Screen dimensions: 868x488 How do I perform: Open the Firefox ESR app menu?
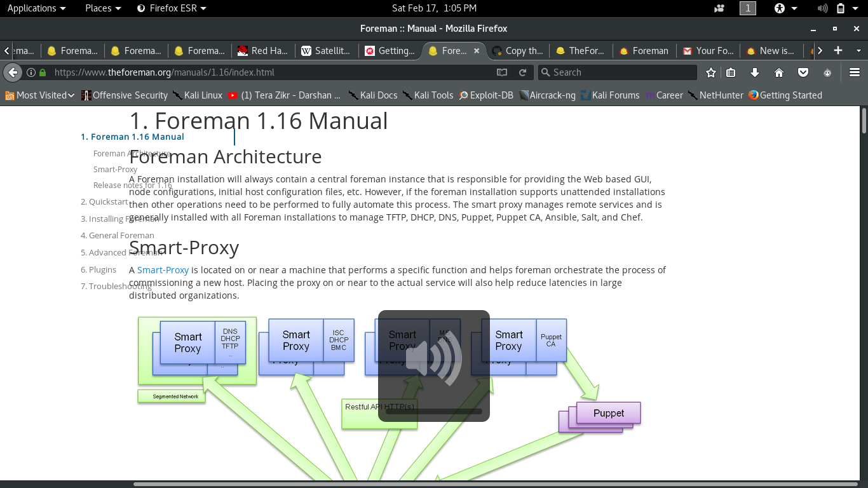click(172, 8)
